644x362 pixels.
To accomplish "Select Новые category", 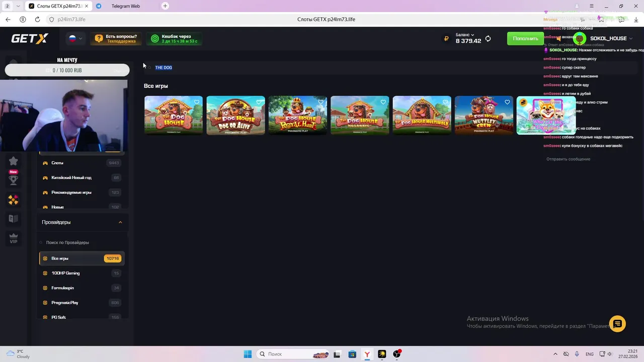I will click(x=81, y=207).
